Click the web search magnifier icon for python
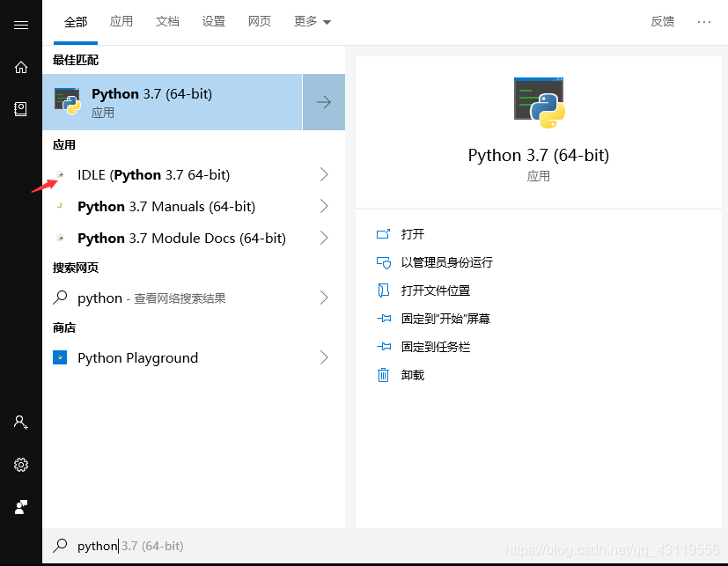 [x=61, y=298]
